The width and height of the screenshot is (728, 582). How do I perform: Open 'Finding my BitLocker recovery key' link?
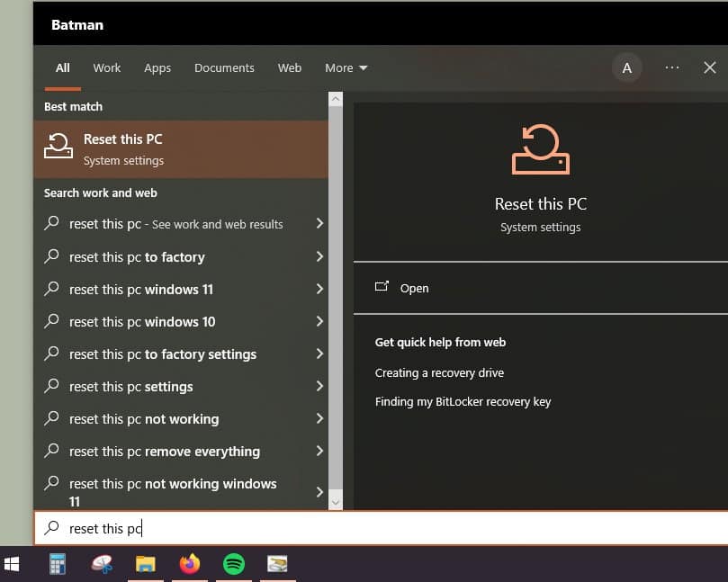tap(463, 401)
